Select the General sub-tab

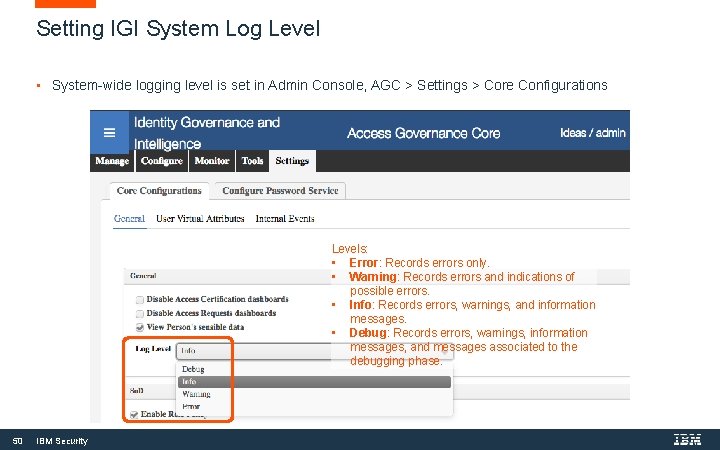coord(129,219)
